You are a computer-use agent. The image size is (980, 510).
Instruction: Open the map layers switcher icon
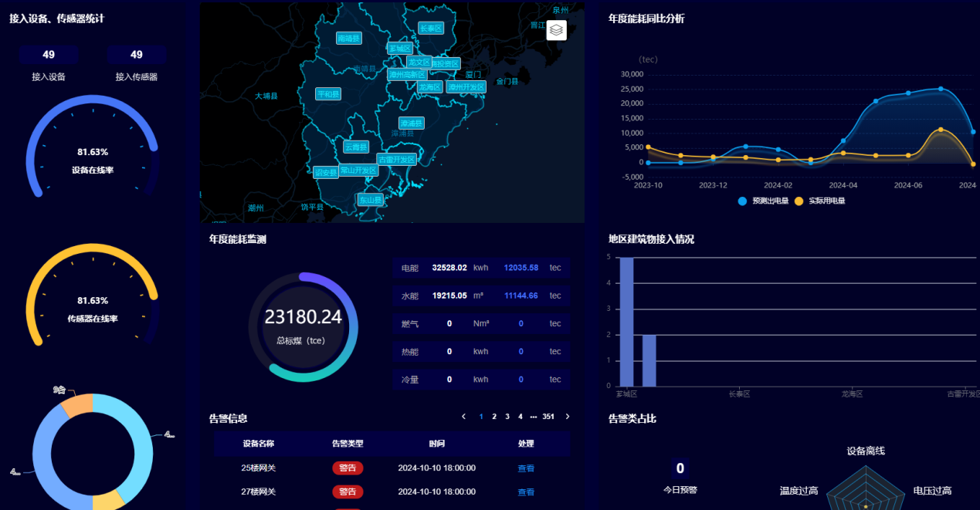pyautogui.click(x=556, y=30)
